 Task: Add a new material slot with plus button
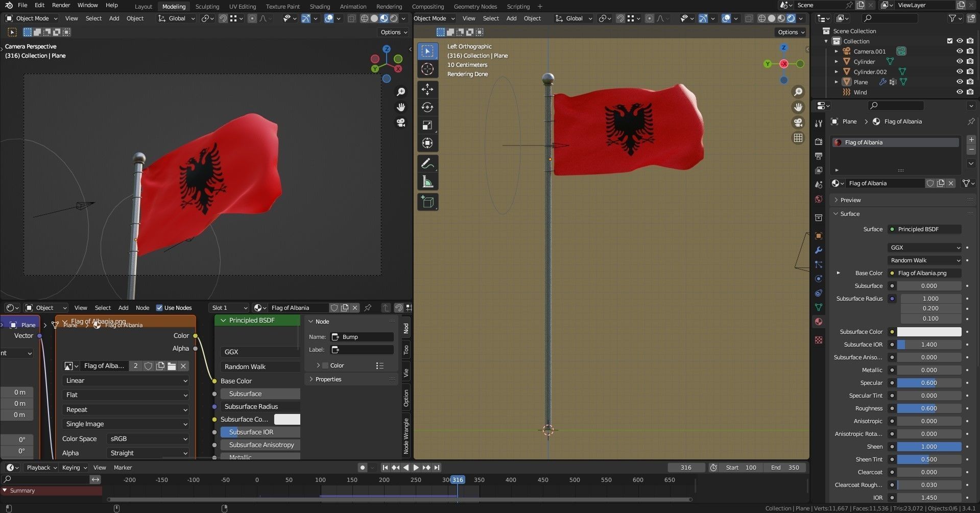point(971,140)
